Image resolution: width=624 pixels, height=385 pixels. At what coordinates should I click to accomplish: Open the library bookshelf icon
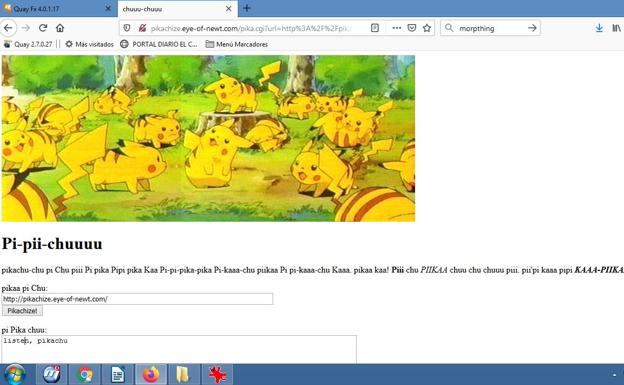pos(616,28)
